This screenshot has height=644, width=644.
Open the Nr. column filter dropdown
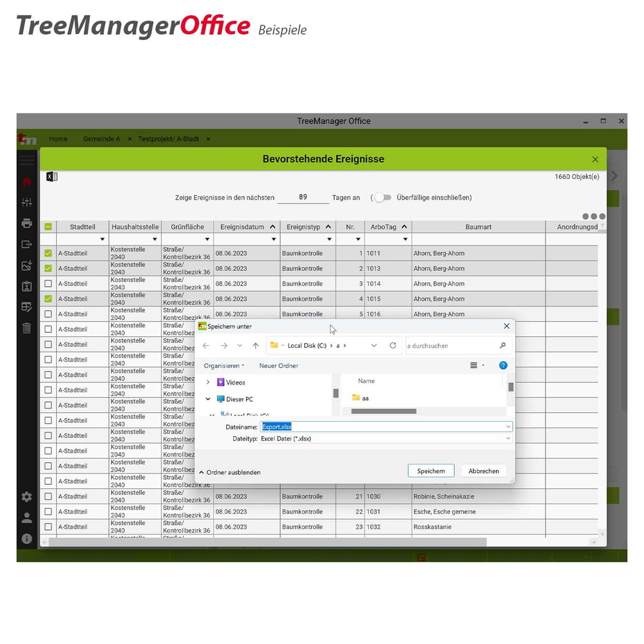pyautogui.click(x=358, y=240)
